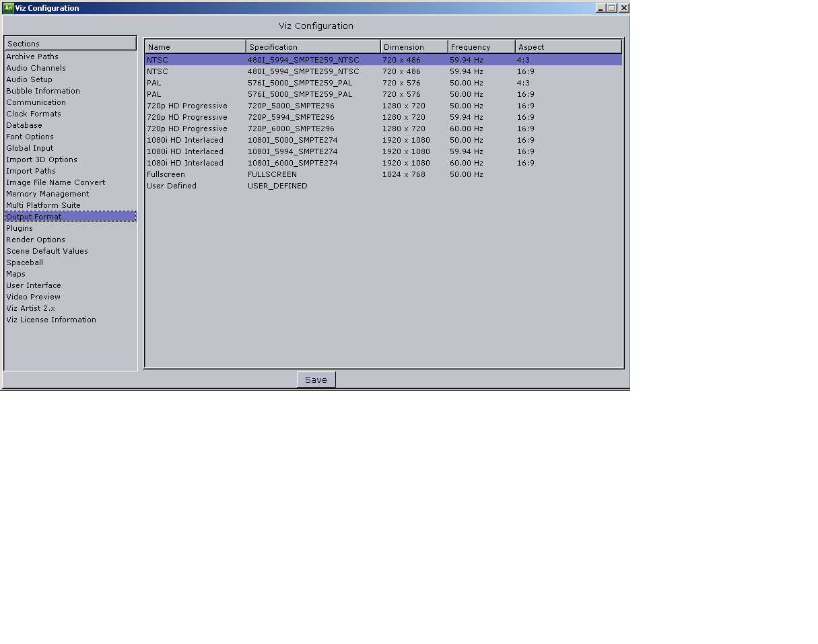Select the Database section
Viewport: 818px width, 644px height.
point(24,125)
